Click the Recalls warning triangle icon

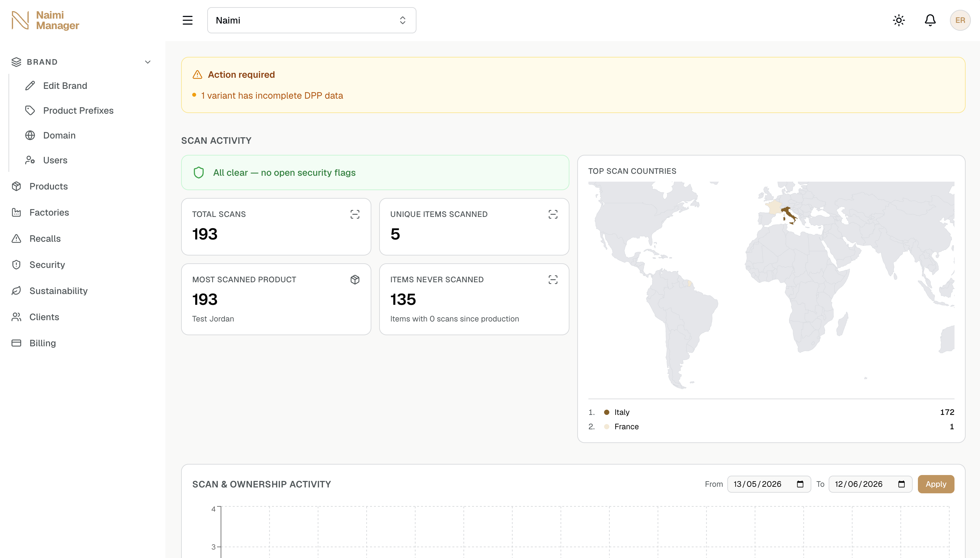16,239
